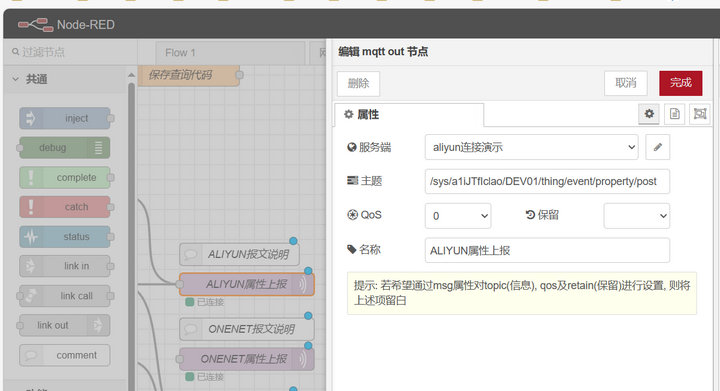Open node settings gear icon

point(649,114)
